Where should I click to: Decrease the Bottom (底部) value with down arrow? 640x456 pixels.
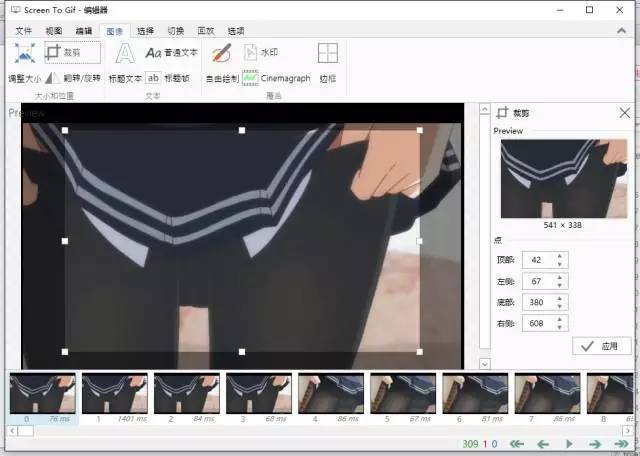(x=560, y=307)
